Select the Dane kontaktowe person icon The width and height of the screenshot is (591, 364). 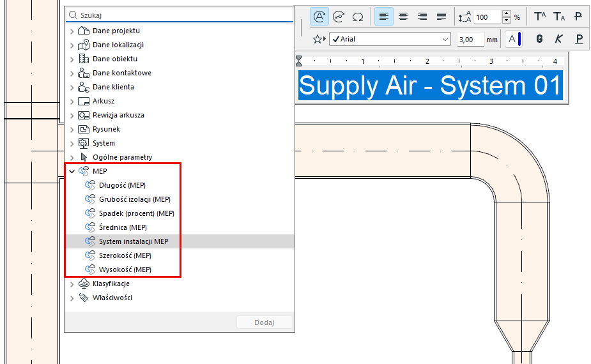coord(83,73)
